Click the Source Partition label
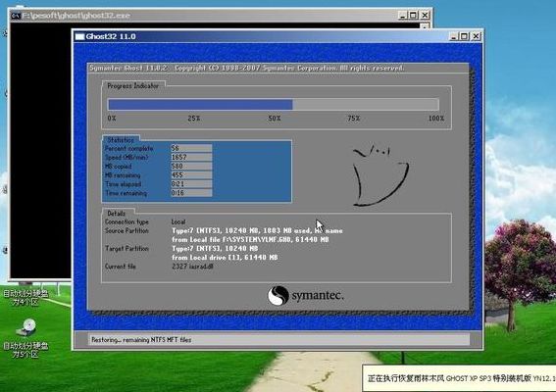 point(126,230)
